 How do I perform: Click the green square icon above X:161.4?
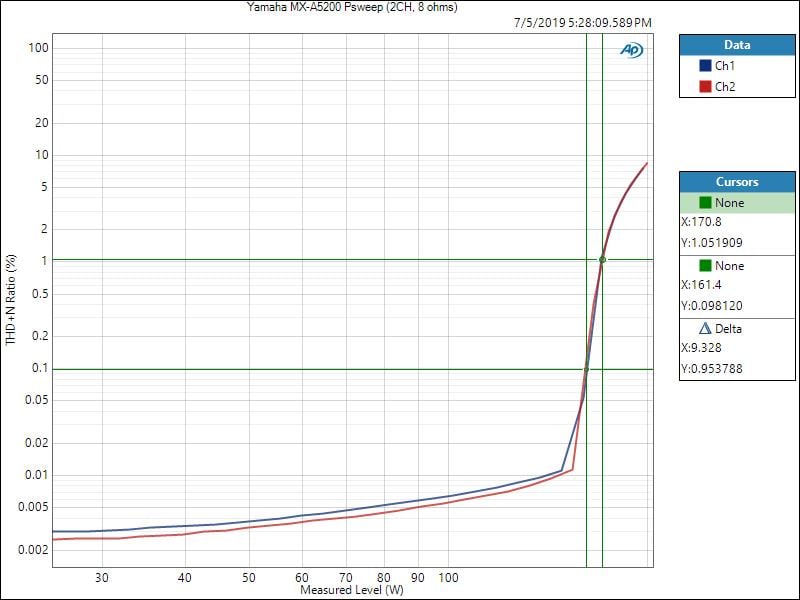[706, 266]
